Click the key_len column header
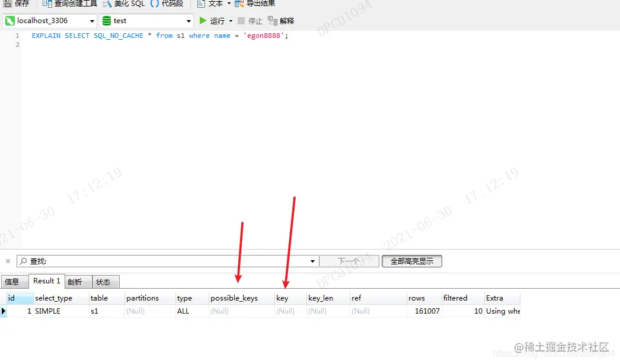620x364 pixels. point(328,298)
